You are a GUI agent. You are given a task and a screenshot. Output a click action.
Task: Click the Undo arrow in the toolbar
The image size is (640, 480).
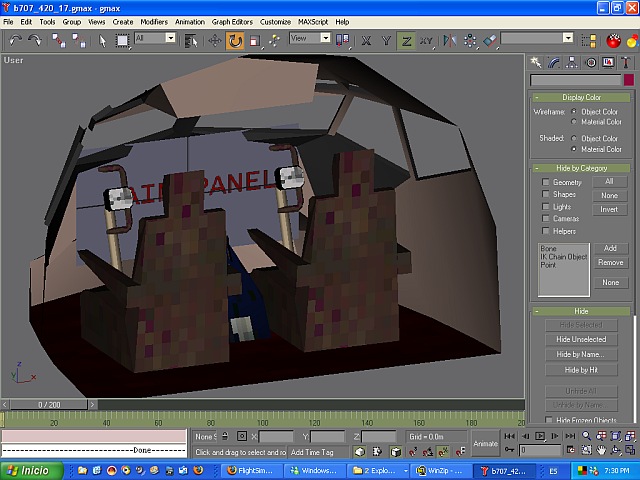(x=15, y=40)
